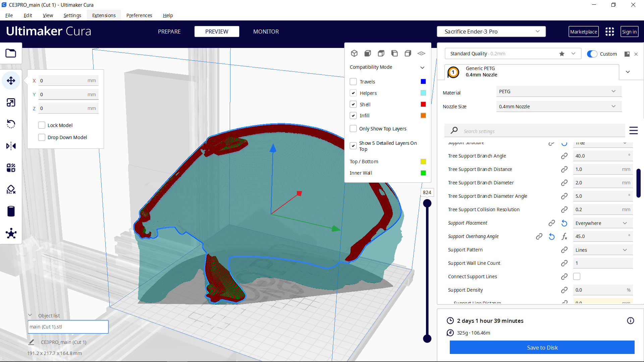Open the Extensions menu
The height and width of the screenshot is (362, 644).
coord(104,15)
